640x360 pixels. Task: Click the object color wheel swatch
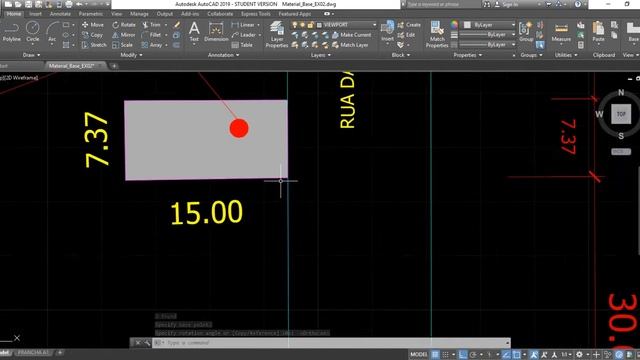pos(454,25)
